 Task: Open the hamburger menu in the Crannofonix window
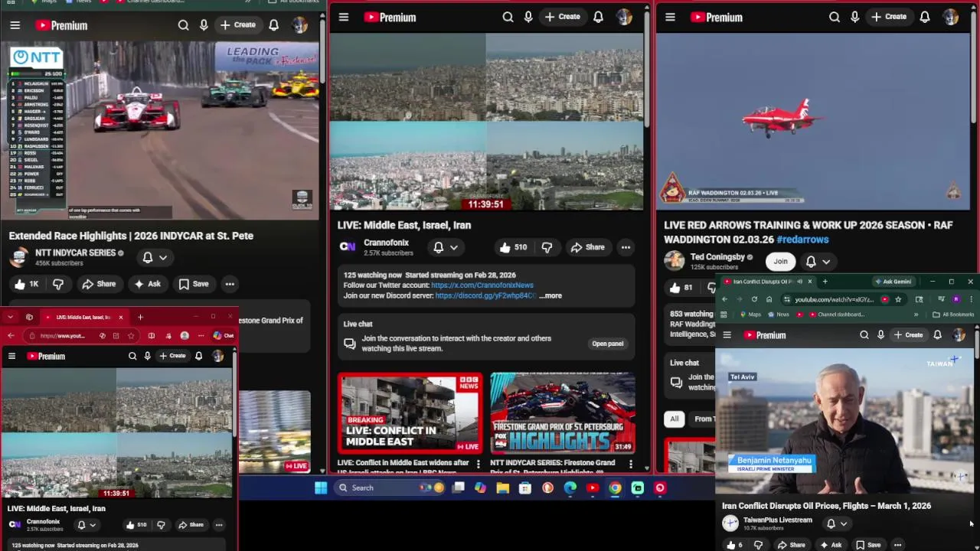tap(344, 17)
